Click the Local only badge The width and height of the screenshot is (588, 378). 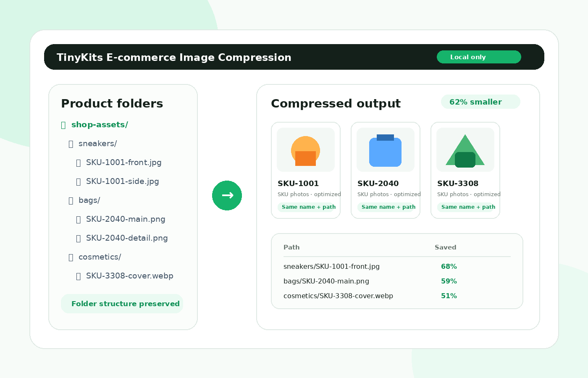coord(479,57)
